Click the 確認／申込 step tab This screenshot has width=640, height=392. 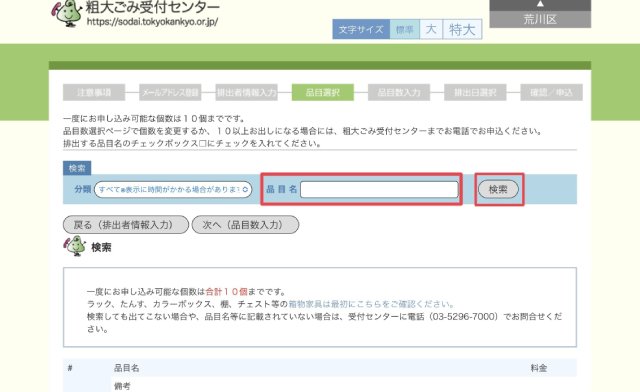[x=551, y=92]
